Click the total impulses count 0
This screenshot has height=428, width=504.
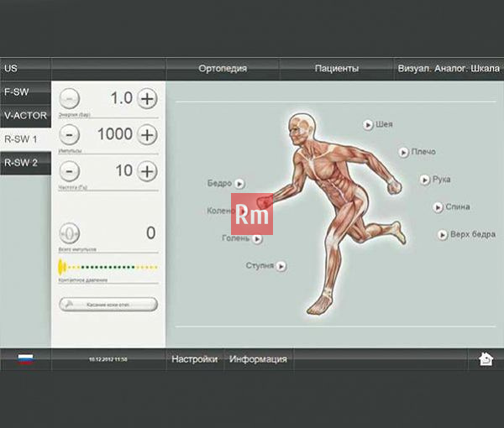[x=150, y=232]
